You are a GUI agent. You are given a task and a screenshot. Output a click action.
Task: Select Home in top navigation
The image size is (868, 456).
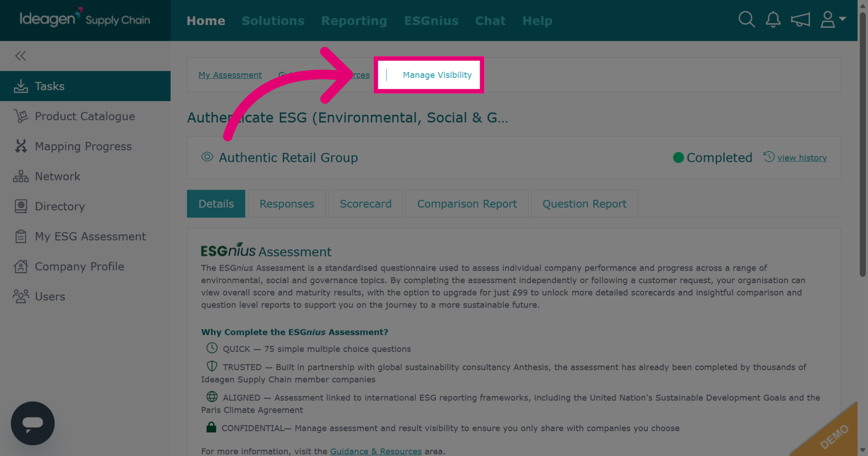[206, 21]
